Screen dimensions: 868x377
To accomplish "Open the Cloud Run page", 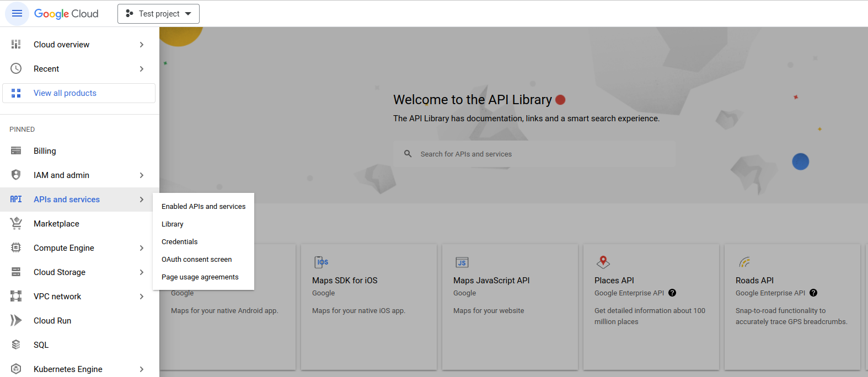I will click(x=79, y=320).
